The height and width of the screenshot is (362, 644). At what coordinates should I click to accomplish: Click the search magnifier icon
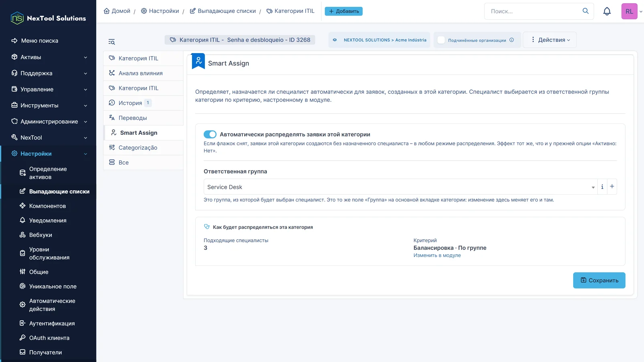[x=586, y=11]
